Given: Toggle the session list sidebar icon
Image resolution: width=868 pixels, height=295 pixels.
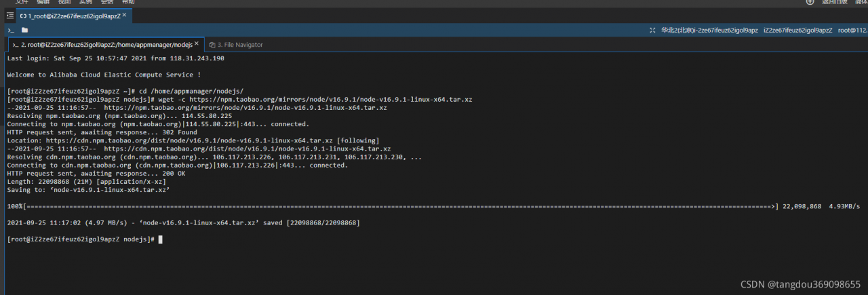Looking at the screenshot, I should coord(9,15).
